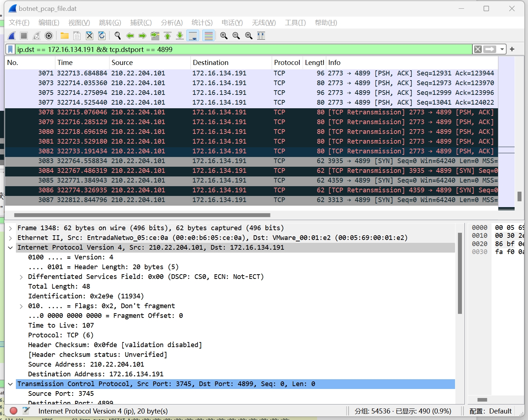Viewport: 528px width, 420px height.
Task: Select packet number 3071 row
Action: tap(251, 73)
